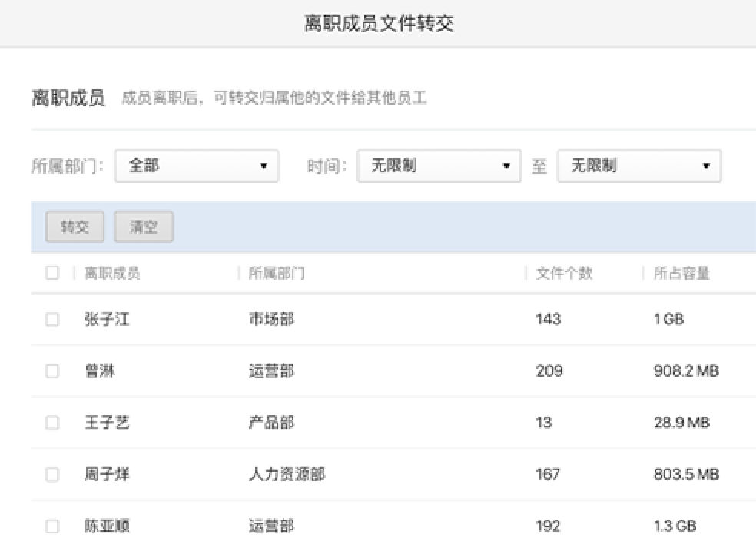Click the 产品部 department cell

[270, 423]
